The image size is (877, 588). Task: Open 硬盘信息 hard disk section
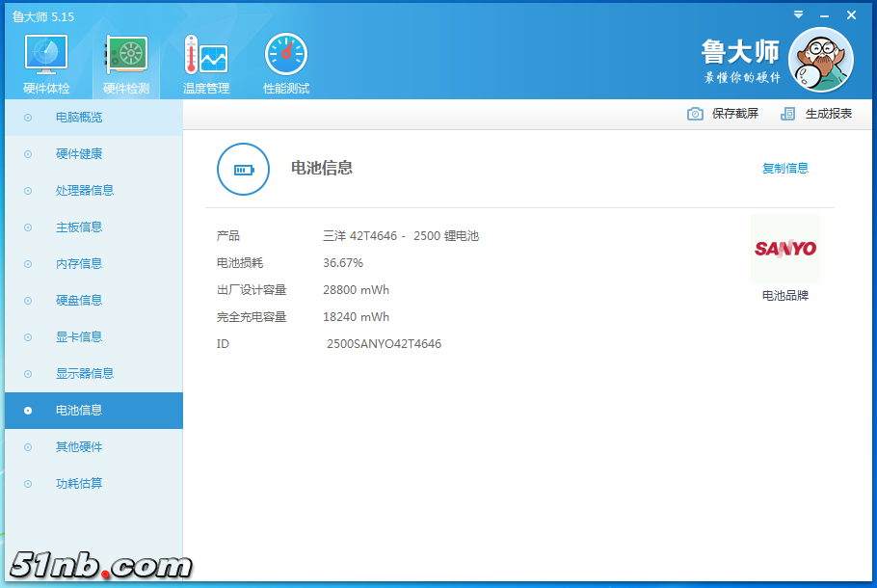tap(79, 301)
